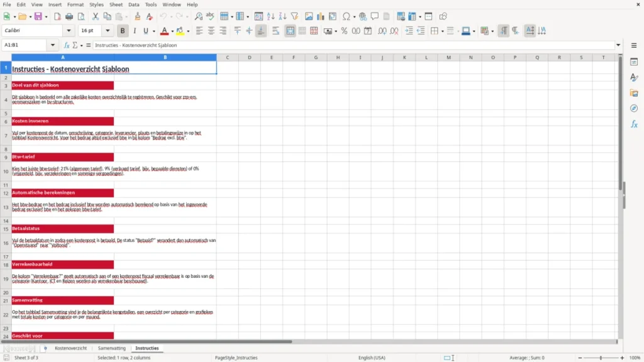The image size is (644, 362).
Task: Open the Function Wizard fx icon
Action: tap(67, 45)
